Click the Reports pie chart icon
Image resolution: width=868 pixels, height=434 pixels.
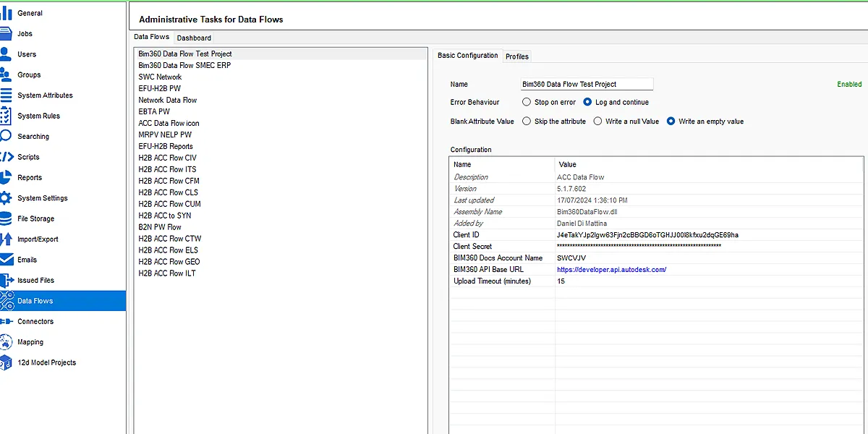click(x=6, y=177)
